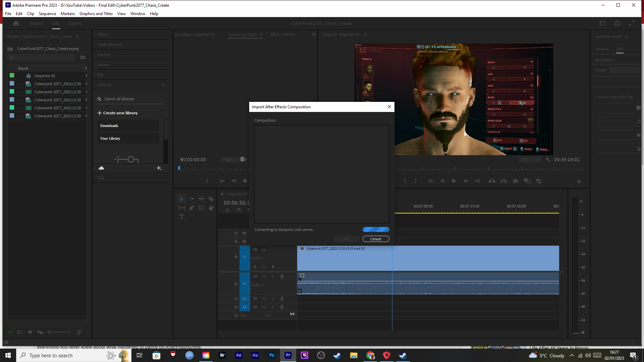Screen dimensions: 644x362
Task: Adjust the project panel zoom slider
Action: pos(50,333)
